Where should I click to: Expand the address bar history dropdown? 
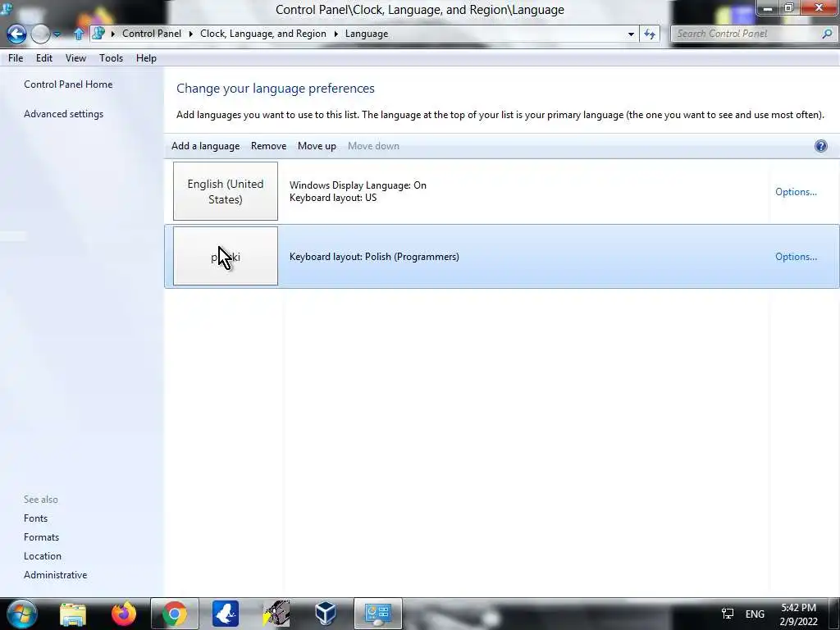coord(631,34)
